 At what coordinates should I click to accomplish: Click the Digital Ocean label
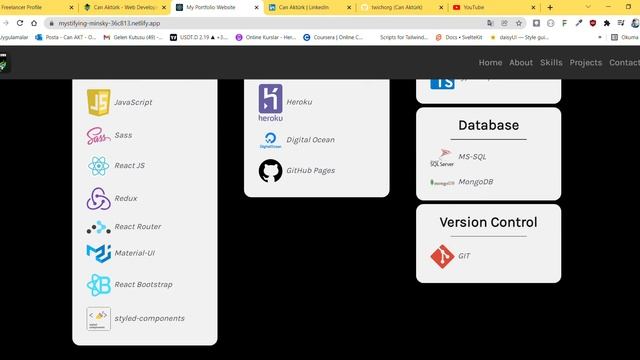pos(310,140)
